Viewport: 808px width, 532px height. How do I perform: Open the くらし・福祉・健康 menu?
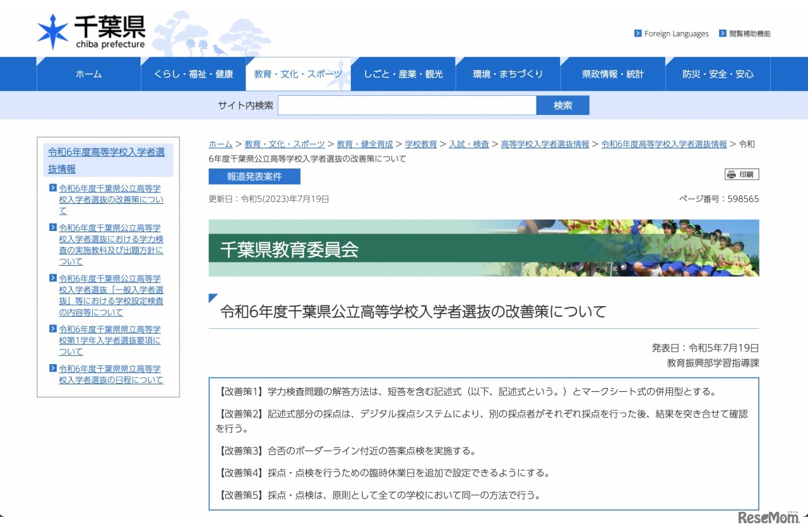(193, 74)
